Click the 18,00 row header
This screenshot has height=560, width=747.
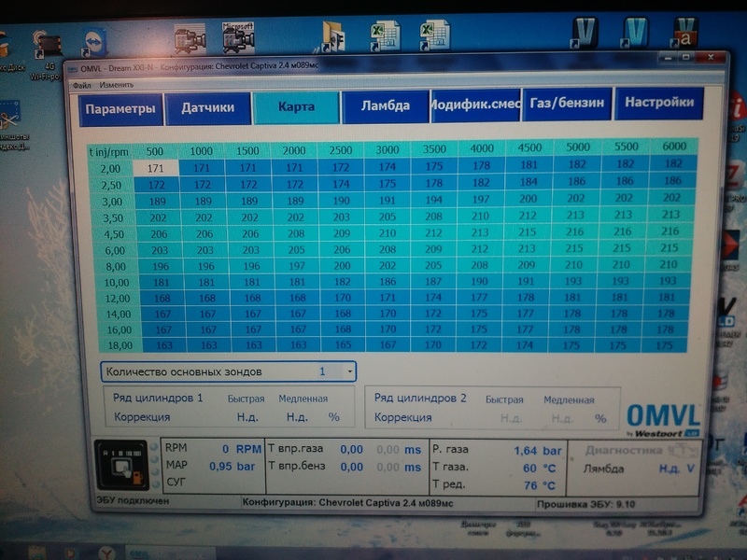click(120, 344)
